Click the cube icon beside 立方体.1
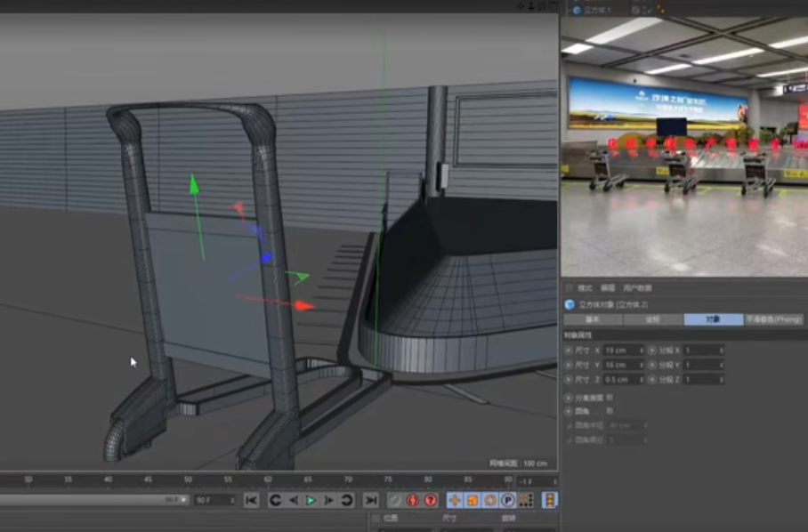This screenshot has height=532, width=808. (x=577, y=8)
